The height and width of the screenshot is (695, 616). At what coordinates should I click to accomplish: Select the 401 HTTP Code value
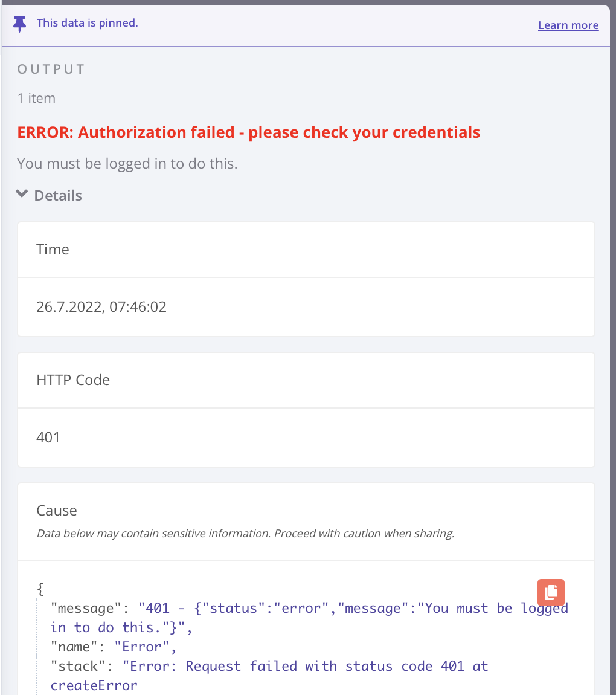coord(48,437)
